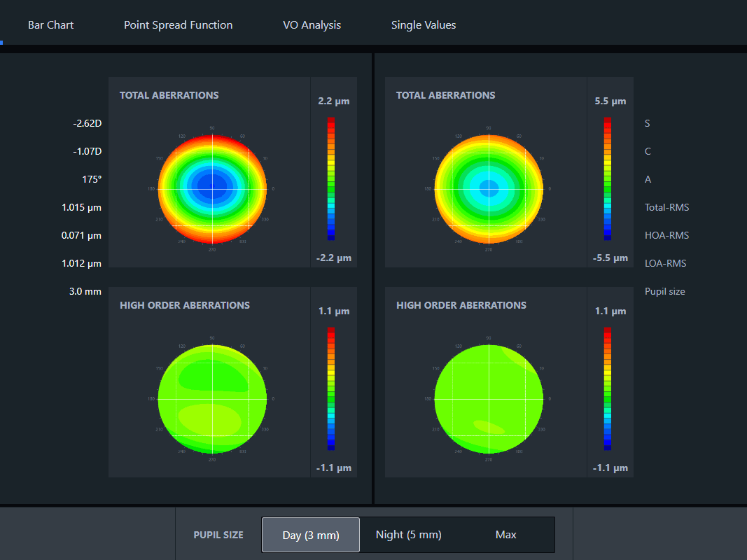Click the Pupil size row label

pyautogui.click(x=664, y=291)
